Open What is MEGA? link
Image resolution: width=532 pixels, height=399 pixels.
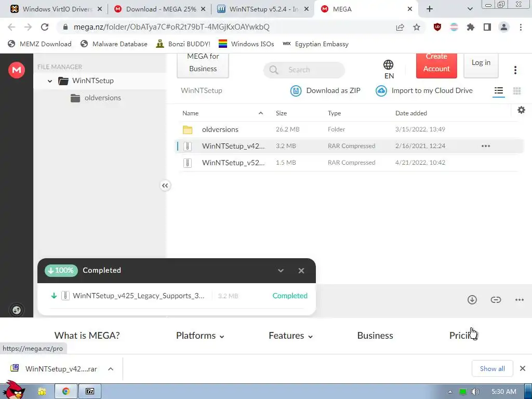pyautogui.click(x=87, y=336)
